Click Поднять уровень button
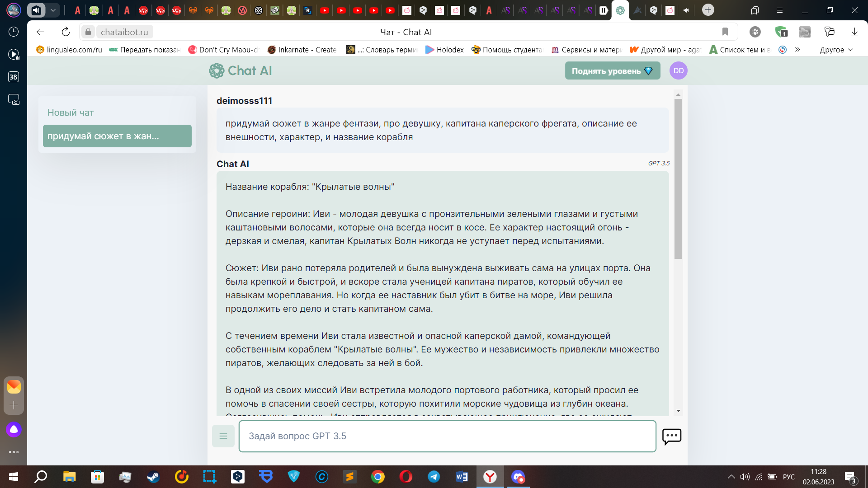 click(612, 71)
